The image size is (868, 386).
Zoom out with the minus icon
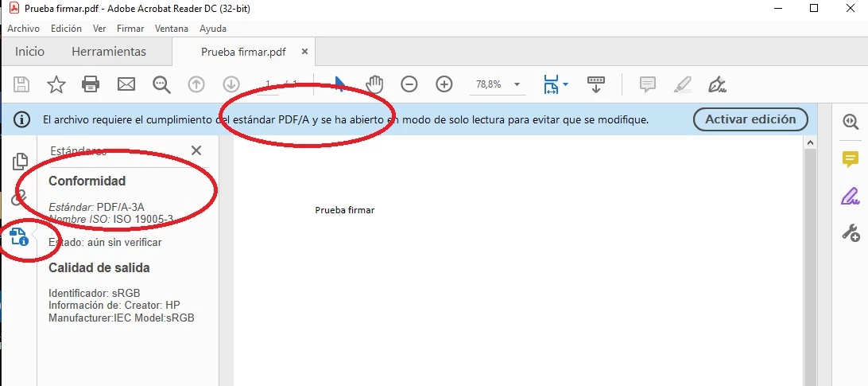coord(409,84)
